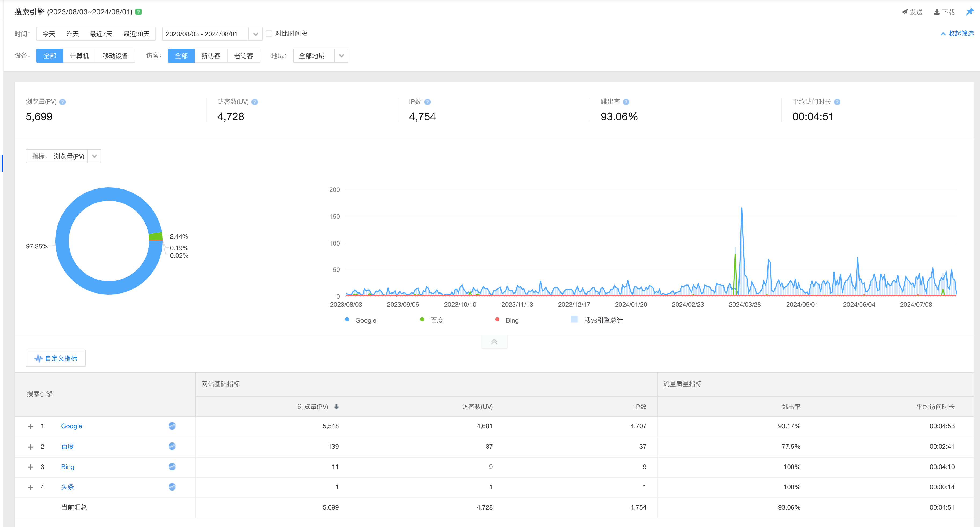Viewport: 980px width, 527px height.
Task: Click the tall peak in the line chart
Action: point(741,208)
